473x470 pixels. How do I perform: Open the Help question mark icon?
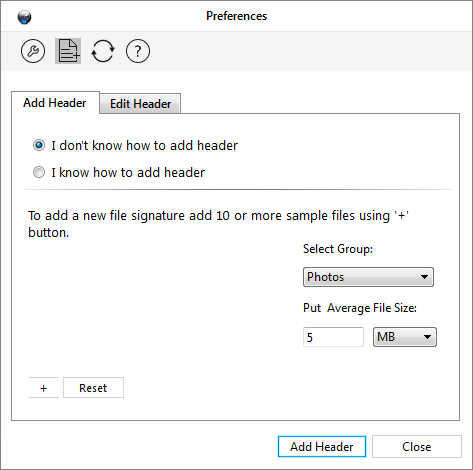pyautogui.click(x=138, y=51)
